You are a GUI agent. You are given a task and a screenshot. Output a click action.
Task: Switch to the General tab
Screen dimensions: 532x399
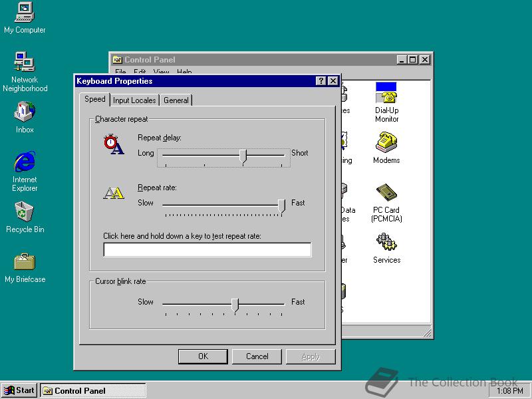pyautogui.click(x=176, y=100)
